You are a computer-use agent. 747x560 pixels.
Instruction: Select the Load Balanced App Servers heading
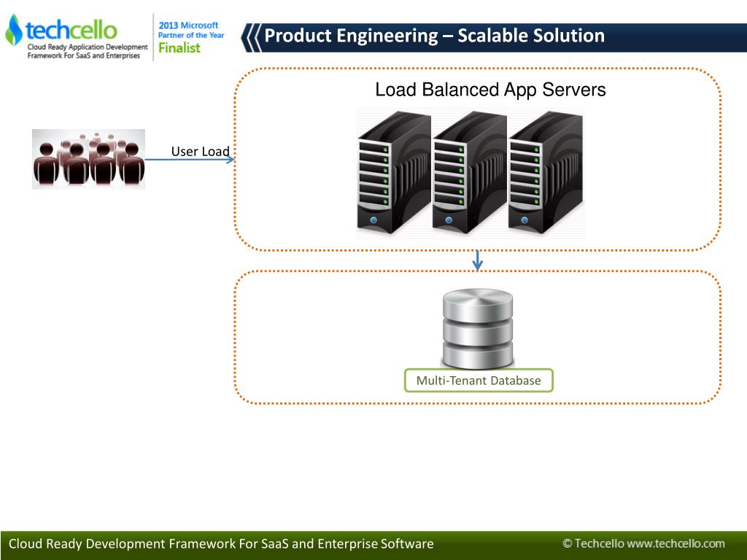pyautogui.click(x=490, y=90)
